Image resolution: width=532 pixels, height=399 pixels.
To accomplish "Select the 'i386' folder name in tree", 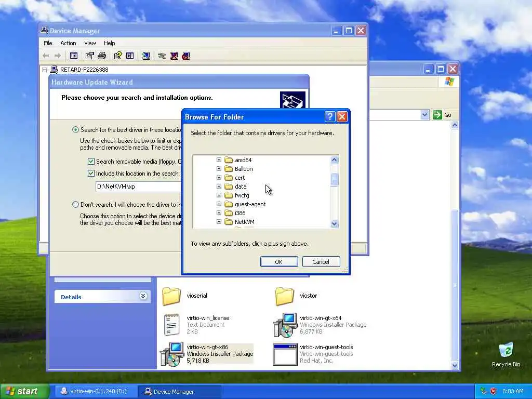I will coord(240,212).
